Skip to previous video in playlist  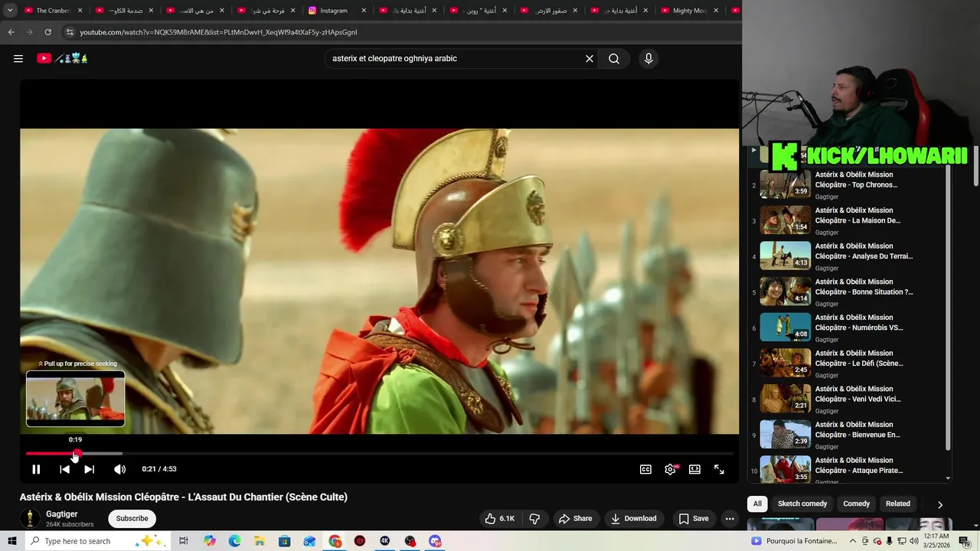[64, 469]
